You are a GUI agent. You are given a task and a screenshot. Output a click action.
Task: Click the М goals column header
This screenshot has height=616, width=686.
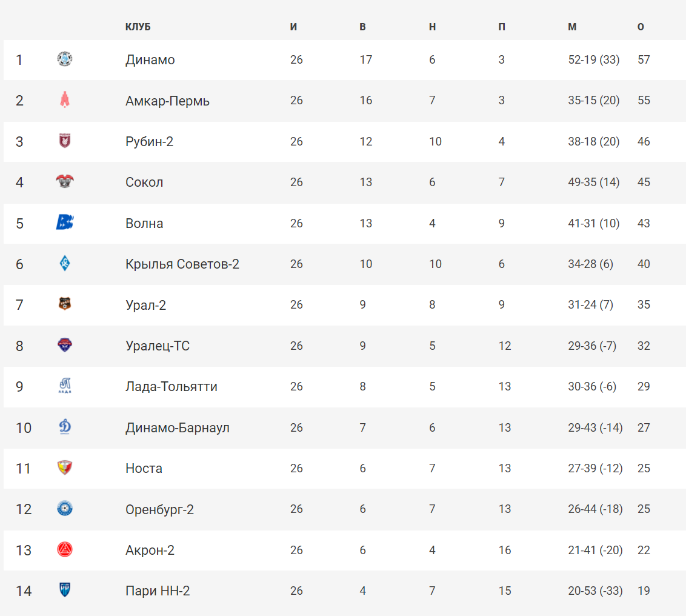[572, 27]
